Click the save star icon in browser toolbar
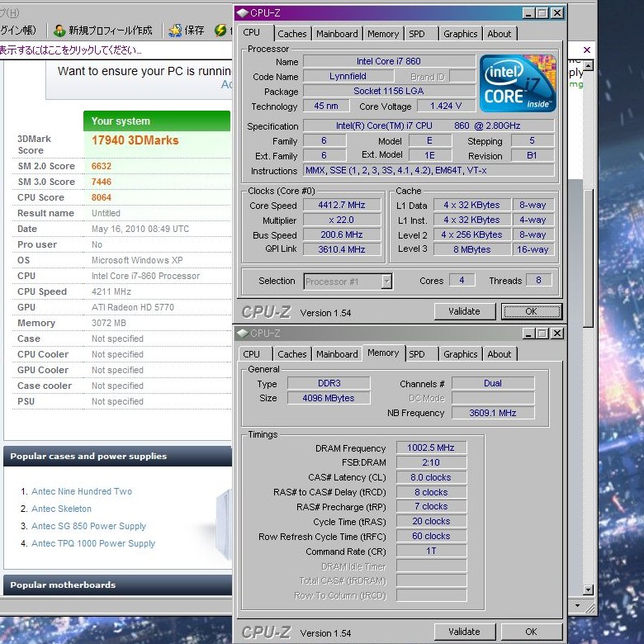The height and width of the screenshot is (644, 644). [x=175, y=31]
